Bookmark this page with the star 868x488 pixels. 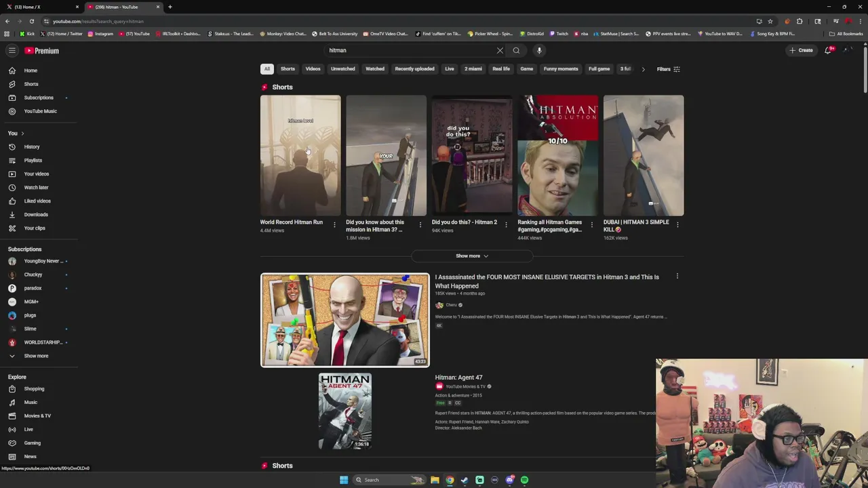(770, 21)
